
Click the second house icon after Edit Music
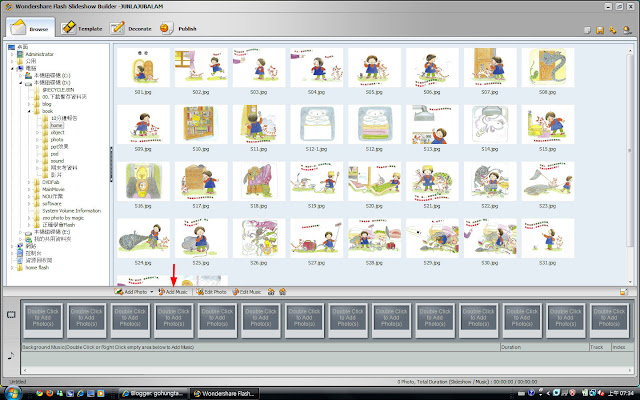point(282,292)
